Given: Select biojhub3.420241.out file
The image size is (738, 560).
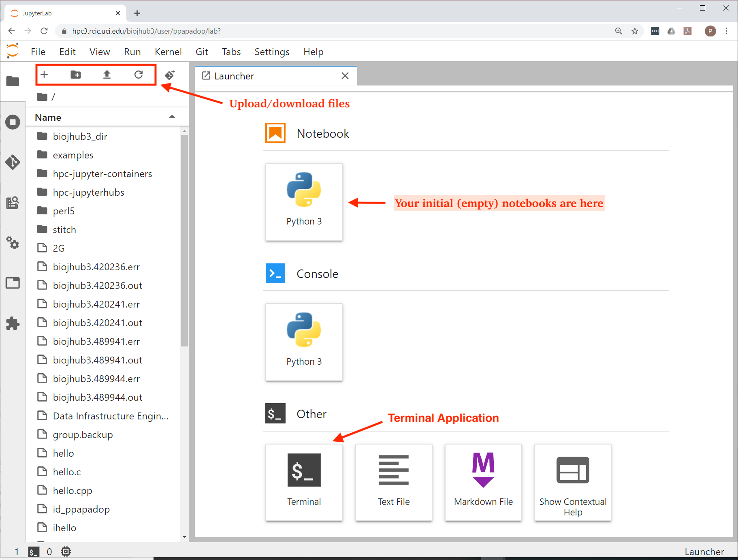Looking at the screenshot, I should (103, 323).
